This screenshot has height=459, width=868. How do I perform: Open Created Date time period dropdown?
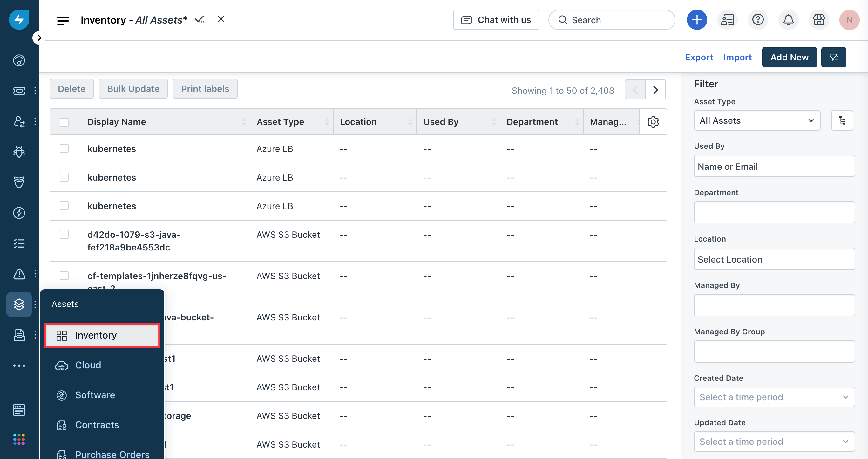[774, 397]
